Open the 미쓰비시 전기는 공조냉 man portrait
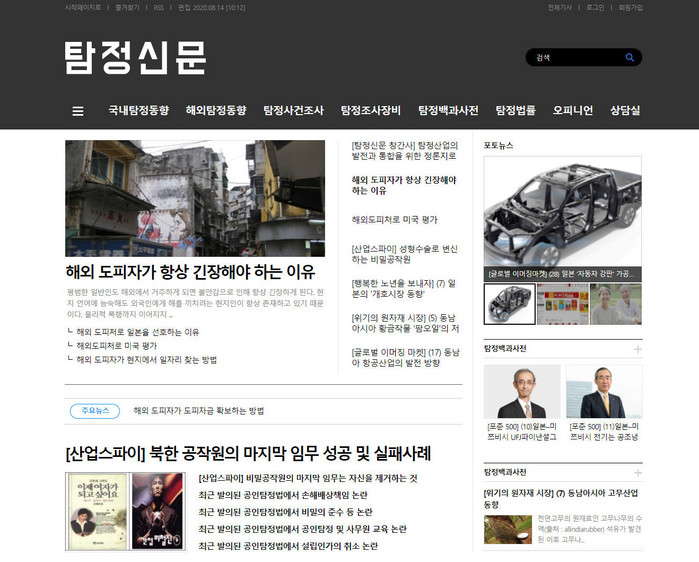The width and height of the screenshot is (699, 562). click(x=604, y=391)
